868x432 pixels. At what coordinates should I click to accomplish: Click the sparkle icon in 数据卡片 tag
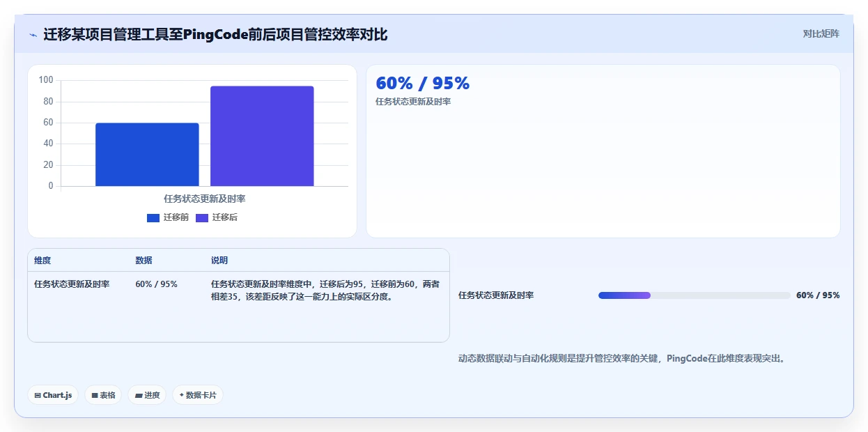(x=182, y=395)
